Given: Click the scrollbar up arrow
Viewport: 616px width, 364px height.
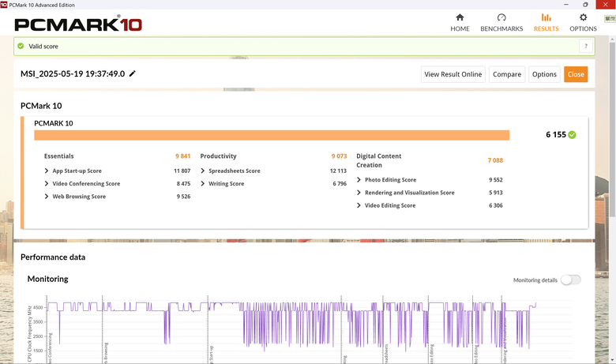Looking at the screenshot, I should point(612,39).
